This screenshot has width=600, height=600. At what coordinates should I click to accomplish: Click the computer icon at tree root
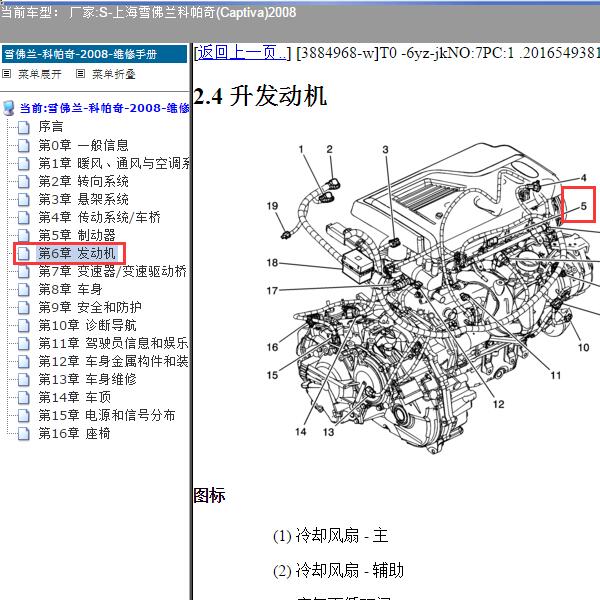9,108
